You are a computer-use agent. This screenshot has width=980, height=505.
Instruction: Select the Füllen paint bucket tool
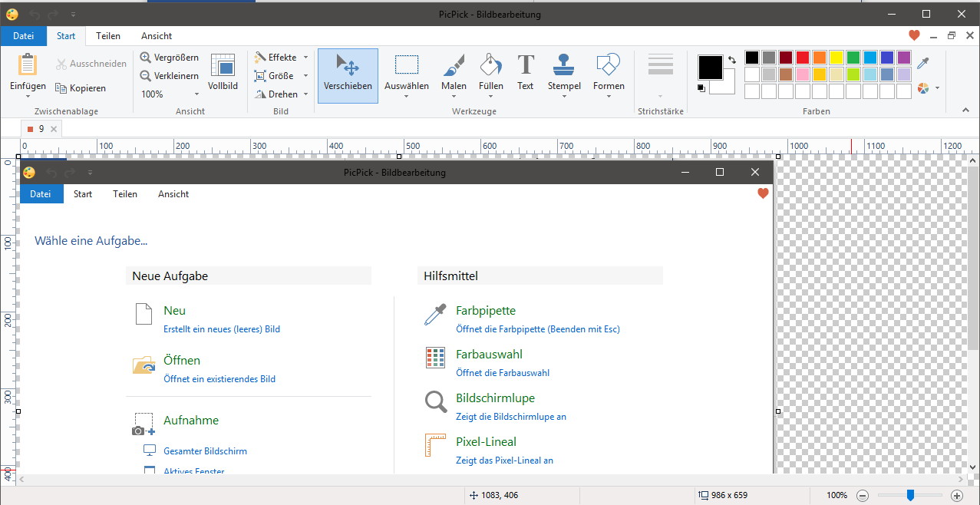[491, 75]
